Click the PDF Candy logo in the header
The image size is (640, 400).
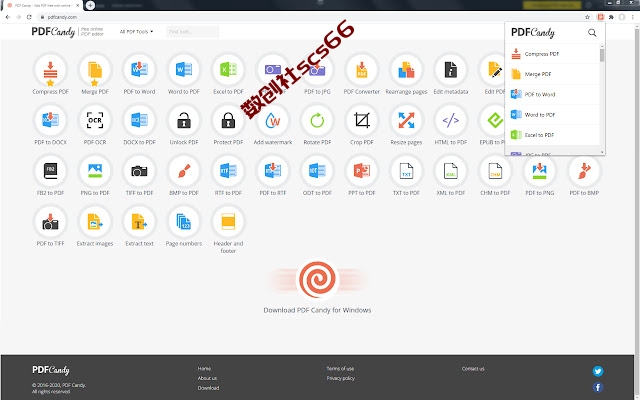pos(53,31)
